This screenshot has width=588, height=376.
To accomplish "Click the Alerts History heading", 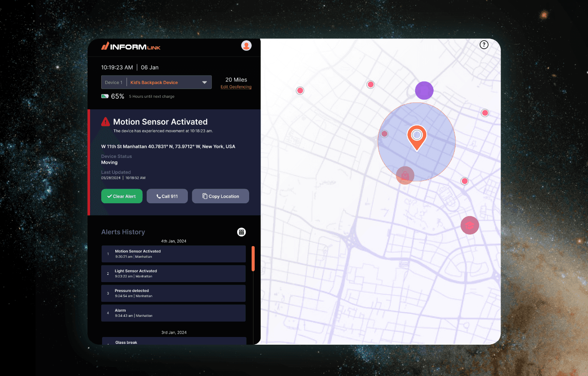I will click(x=123, y=232).
